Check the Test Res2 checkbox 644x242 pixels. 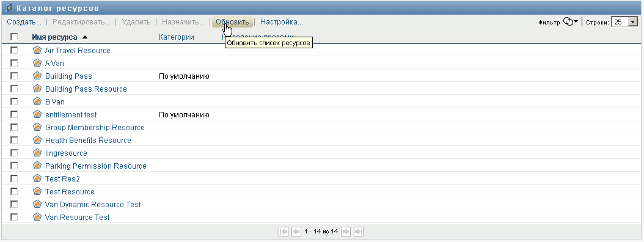[15, 178]
